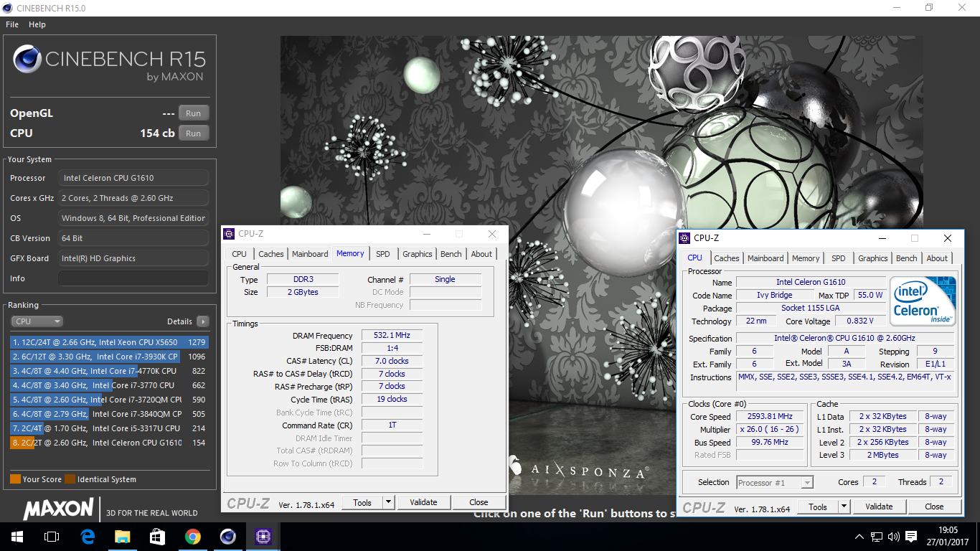The height and width of the screenshot is (551, 980).
Task: Open SPD tab in Memory CPU-Z window
Action: point(383,254)
